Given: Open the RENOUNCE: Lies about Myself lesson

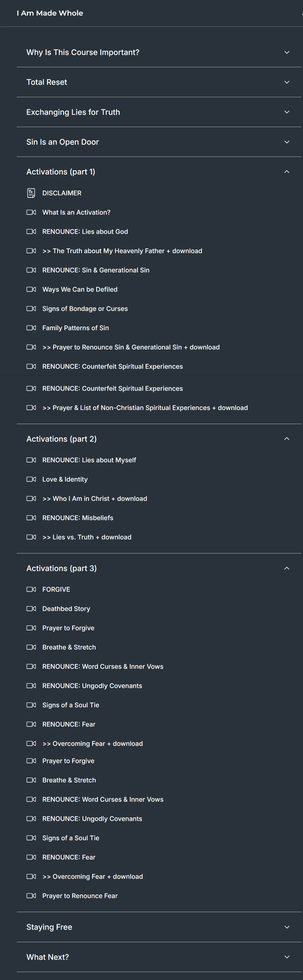Looking at the screenshot, I should click(x=89, y=460).
